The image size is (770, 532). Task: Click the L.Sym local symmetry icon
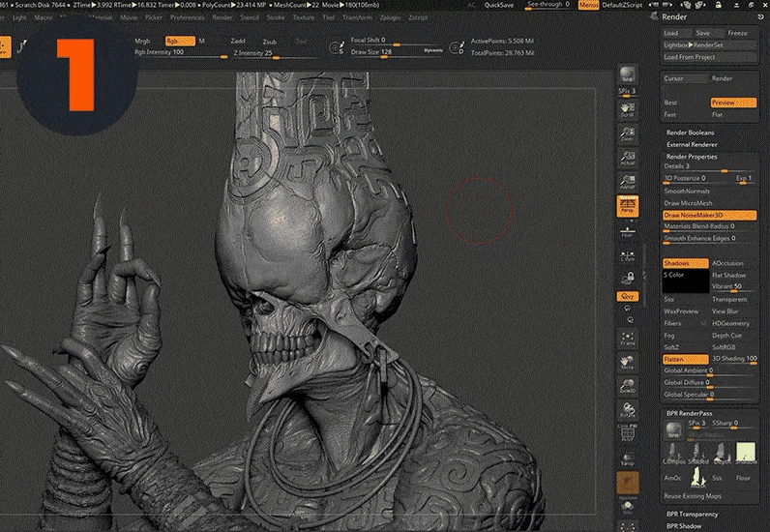click(627, 256)
